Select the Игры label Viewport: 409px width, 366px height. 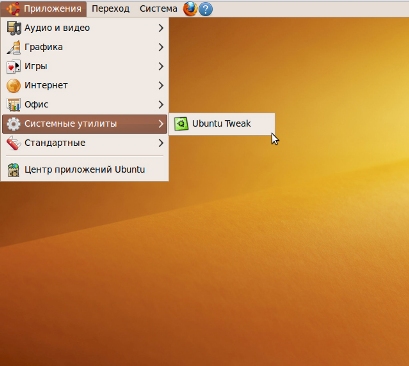(36, 66)
